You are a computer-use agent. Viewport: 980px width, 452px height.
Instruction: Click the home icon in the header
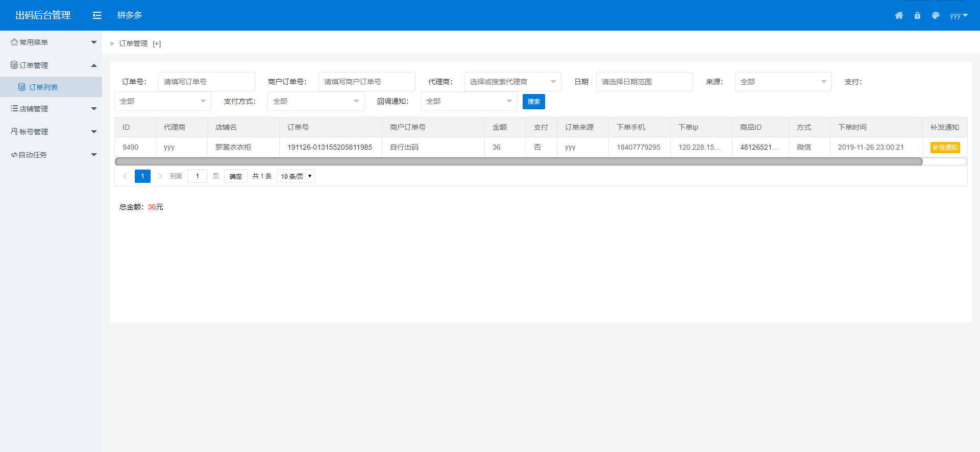tap(899, 15)
